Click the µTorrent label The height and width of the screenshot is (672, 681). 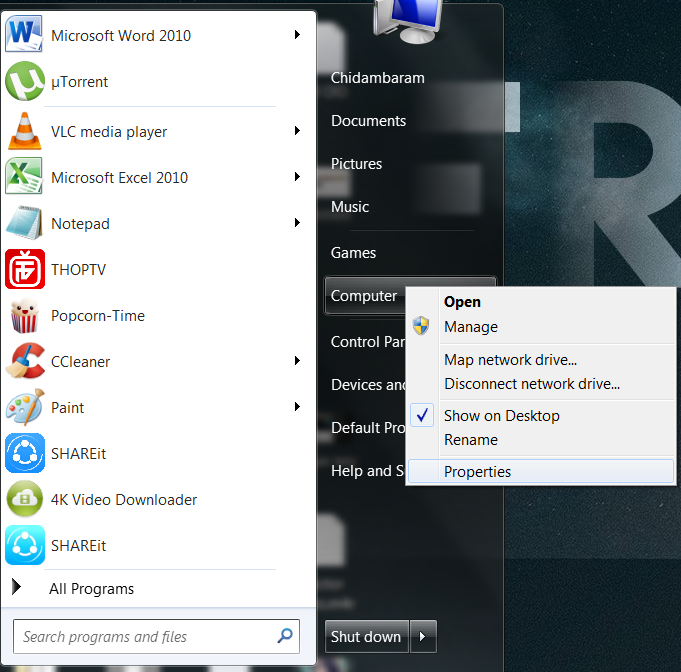[79, 82]
